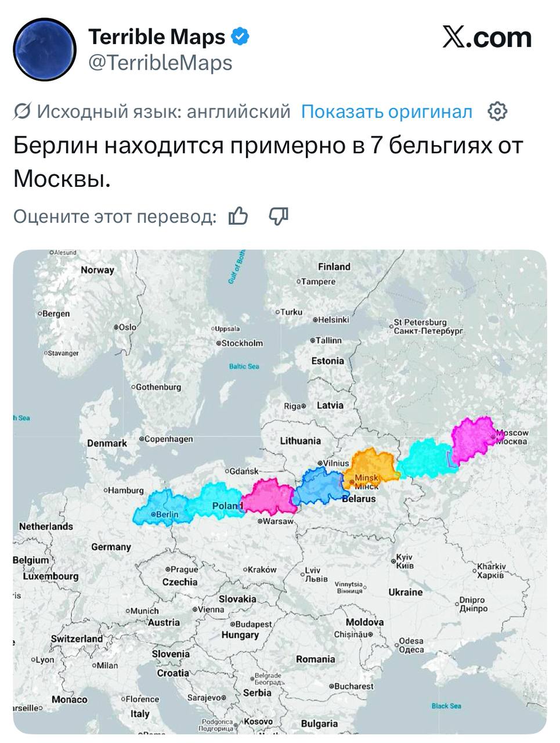Open the @TerribleMaps handle
Screen dimensions: 560x743
pos(160,63)
